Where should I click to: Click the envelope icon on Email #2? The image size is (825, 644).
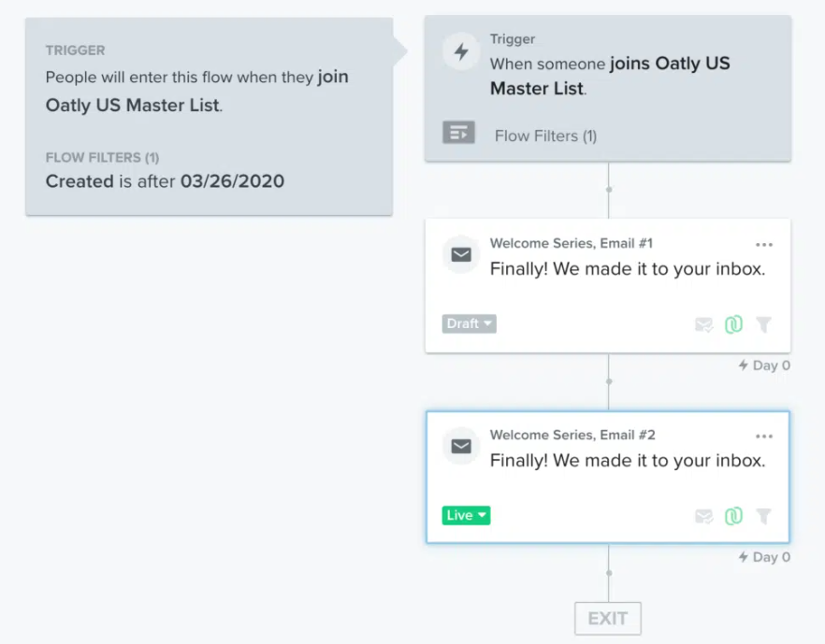tap(461, 447)
